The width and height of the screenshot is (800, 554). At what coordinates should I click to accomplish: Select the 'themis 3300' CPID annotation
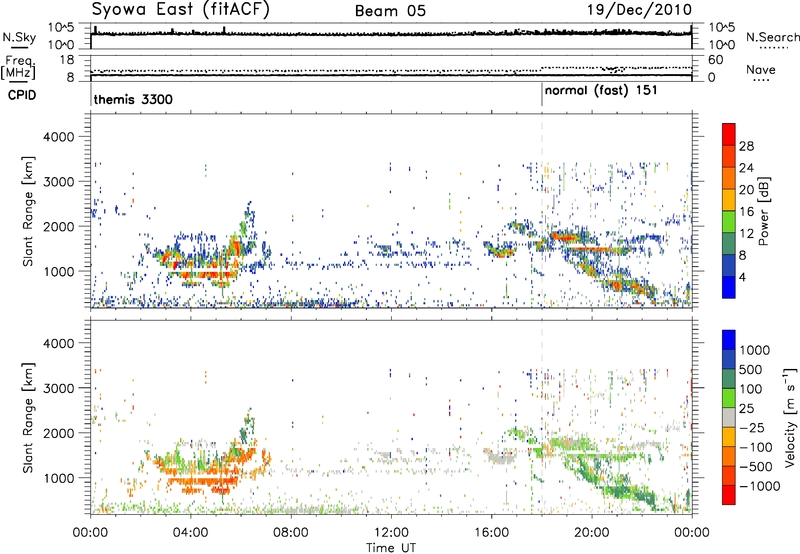coord(133,99)
